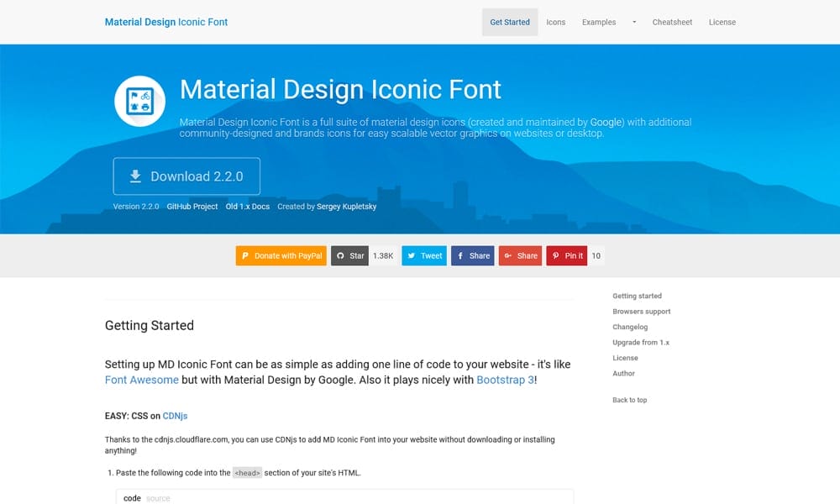
Task: Click the Google+ icon on Share button
Action: [x=507, y=255]
